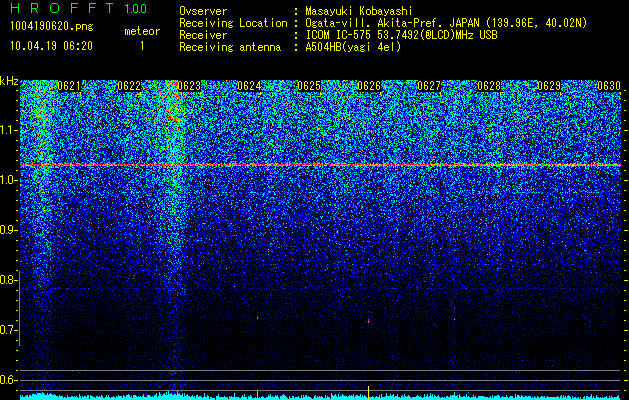
Task: Select the filename 1004190620.png
Action: (x=52, y=27)
